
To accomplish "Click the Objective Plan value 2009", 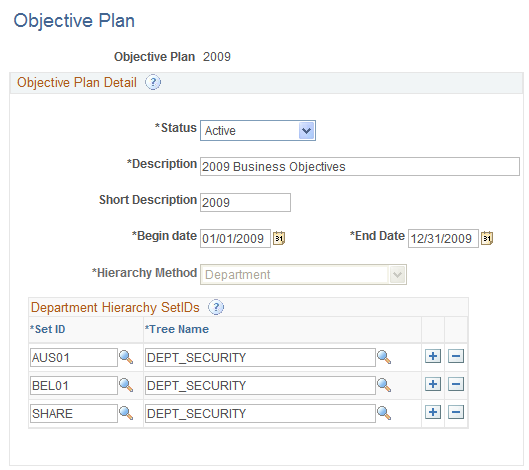I will point(217,57).
